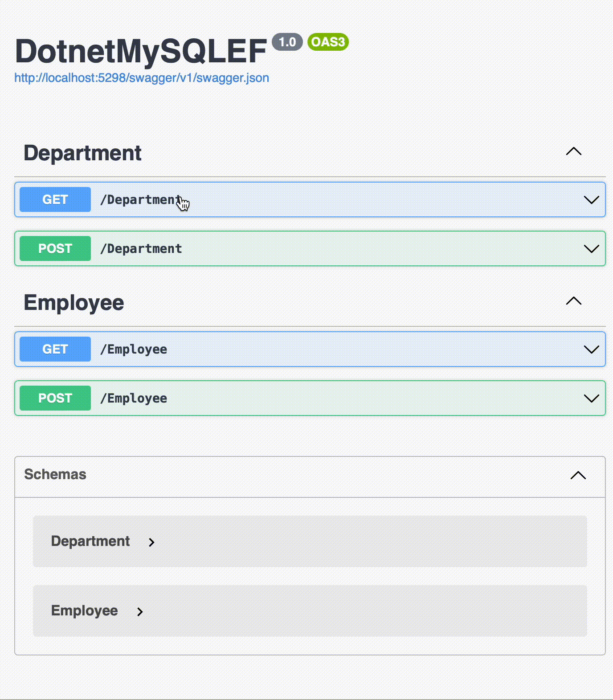Expand the Employee schema arrow
Screen dimensions: 613x700
pyautogui.click(x=140, y=611)
